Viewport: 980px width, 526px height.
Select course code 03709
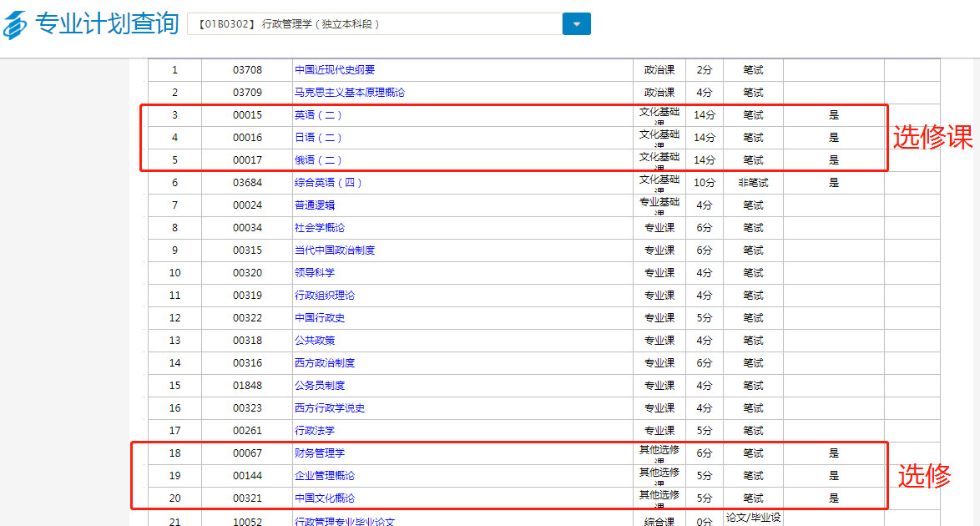tap(247, 93)
